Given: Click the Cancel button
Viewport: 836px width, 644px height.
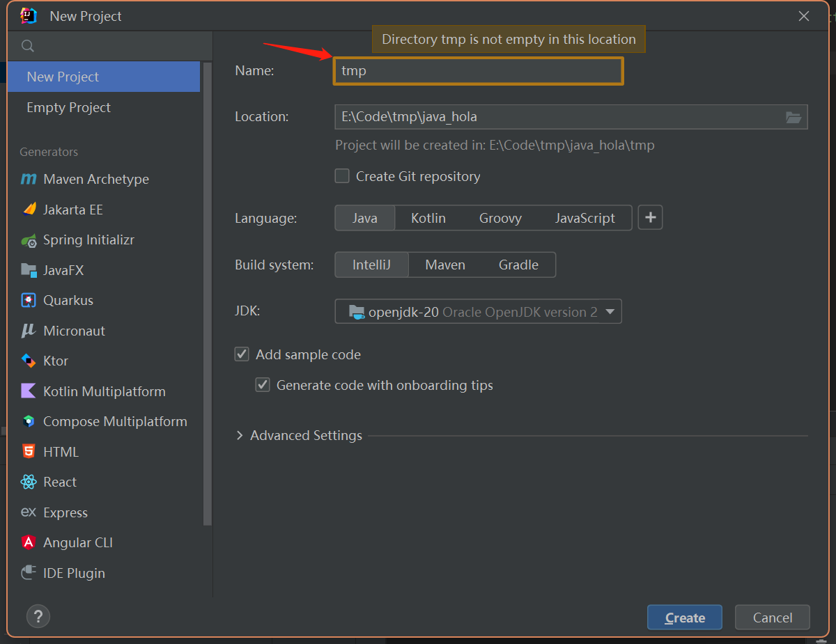Looking at the screenshot, I should (x=773, y=618).
